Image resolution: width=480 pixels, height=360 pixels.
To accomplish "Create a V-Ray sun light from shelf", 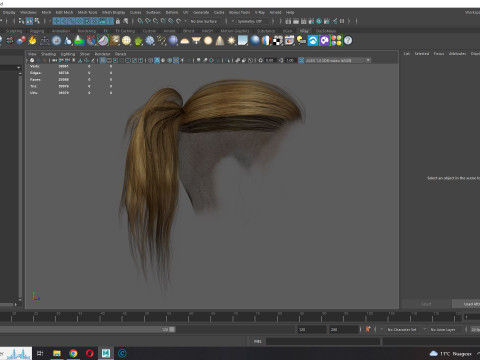I will coord(231,41).
